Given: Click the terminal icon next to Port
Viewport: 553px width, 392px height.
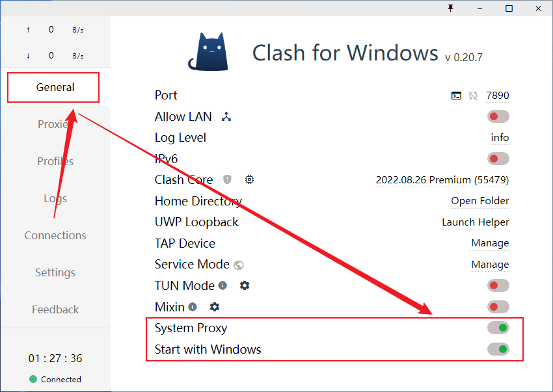Looking at the screenshot, I should (x=456, y=96).
